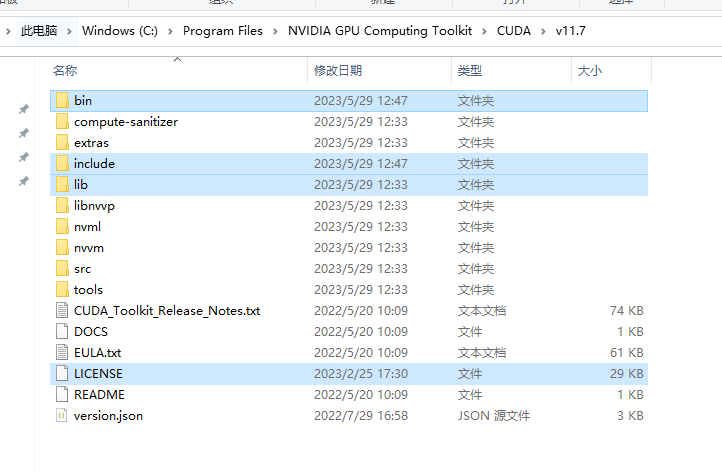Expand the chevron before 此电脑

click(8, 31)
